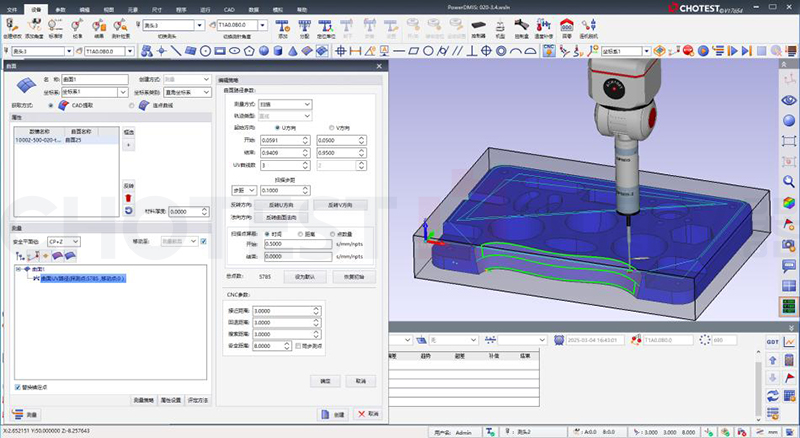Click into the 名称 field containing 曲面1

click(x=95, y=80)
